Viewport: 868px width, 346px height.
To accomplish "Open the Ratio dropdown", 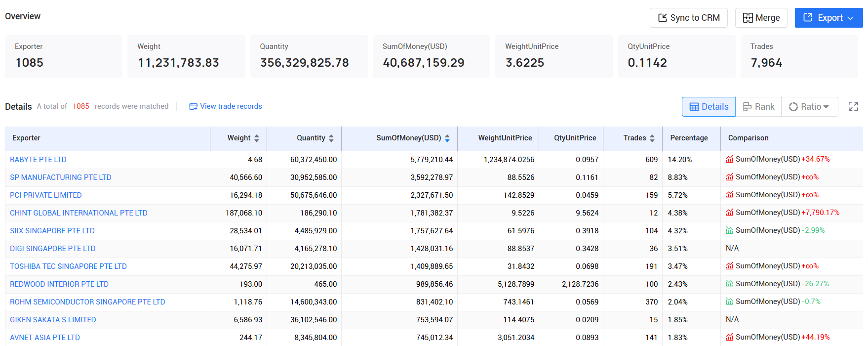I will point(809,107).
